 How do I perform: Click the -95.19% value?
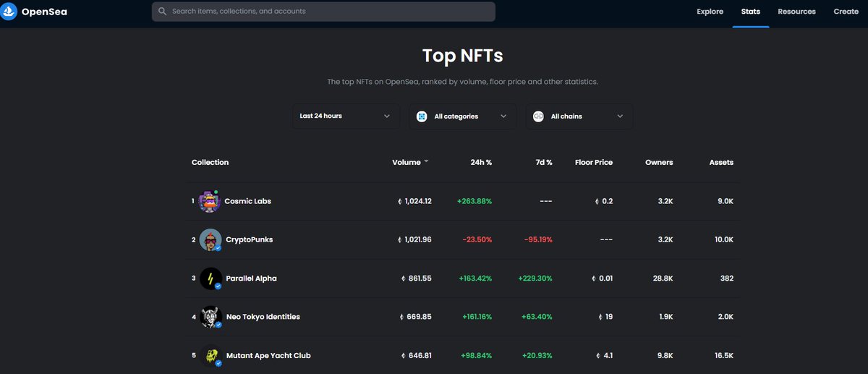click(537, 239)
